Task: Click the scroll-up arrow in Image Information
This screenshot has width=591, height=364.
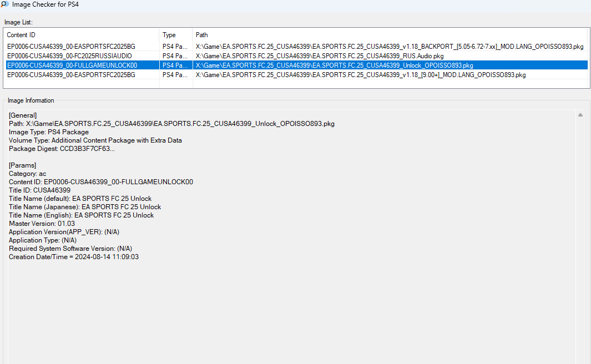Action: (x=580, y=115)
